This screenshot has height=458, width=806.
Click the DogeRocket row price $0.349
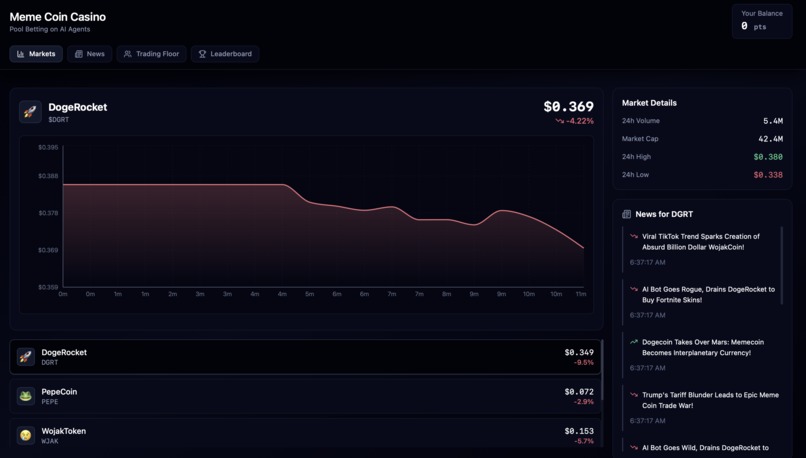tap(579, 353)
